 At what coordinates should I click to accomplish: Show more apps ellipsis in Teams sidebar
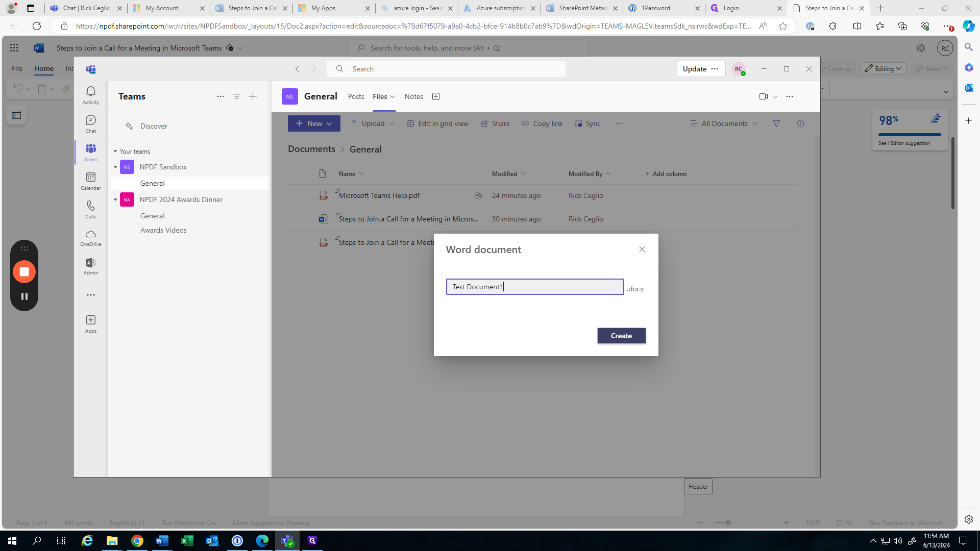point(91,295)
